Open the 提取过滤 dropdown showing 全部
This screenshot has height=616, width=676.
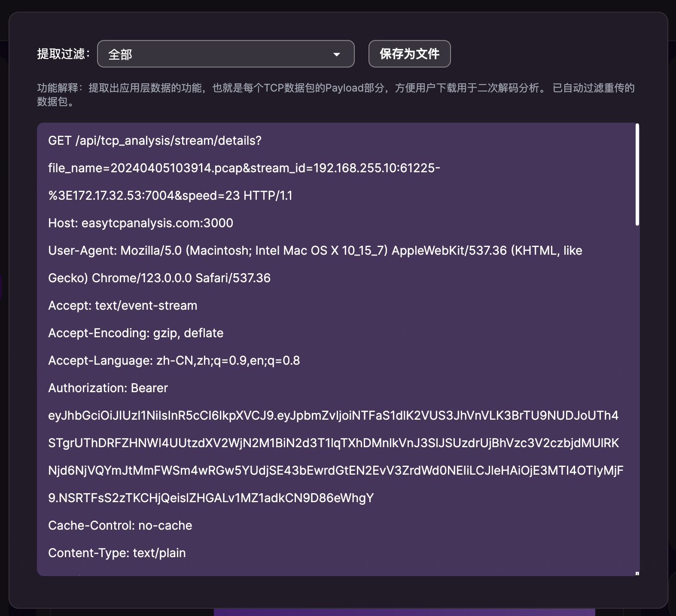(x=226, y=54)
